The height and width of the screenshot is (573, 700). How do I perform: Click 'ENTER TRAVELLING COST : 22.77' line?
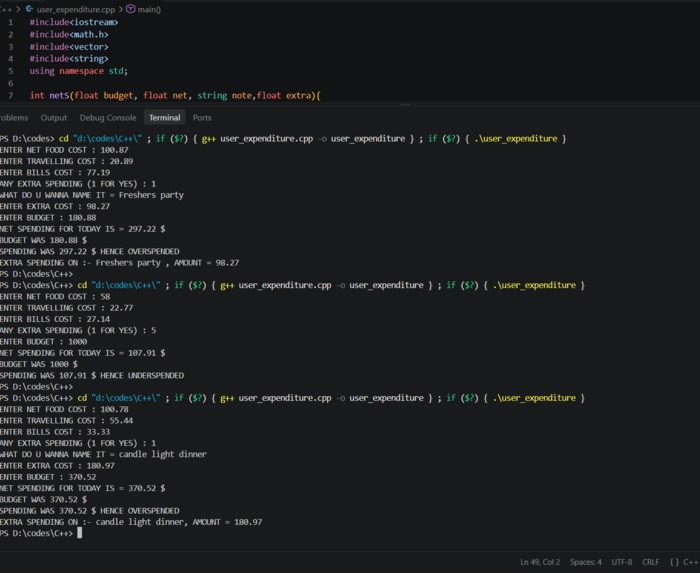(x=67, y=308)
